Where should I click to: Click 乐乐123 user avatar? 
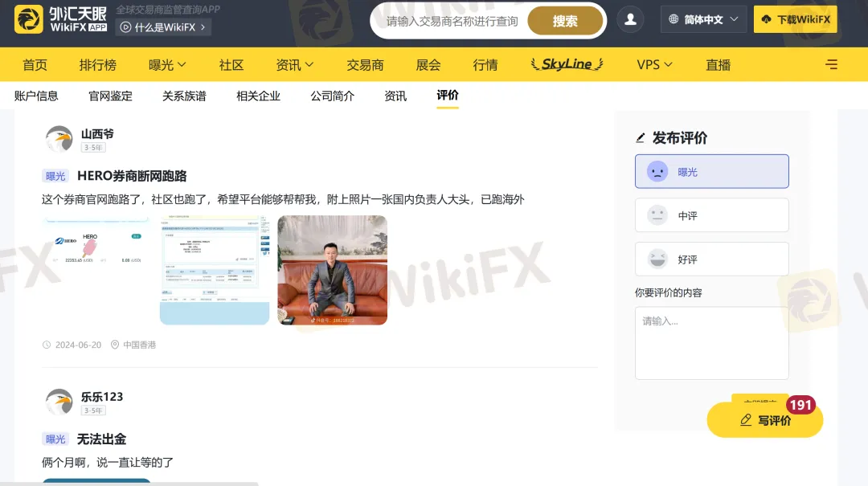coord(59,402)
